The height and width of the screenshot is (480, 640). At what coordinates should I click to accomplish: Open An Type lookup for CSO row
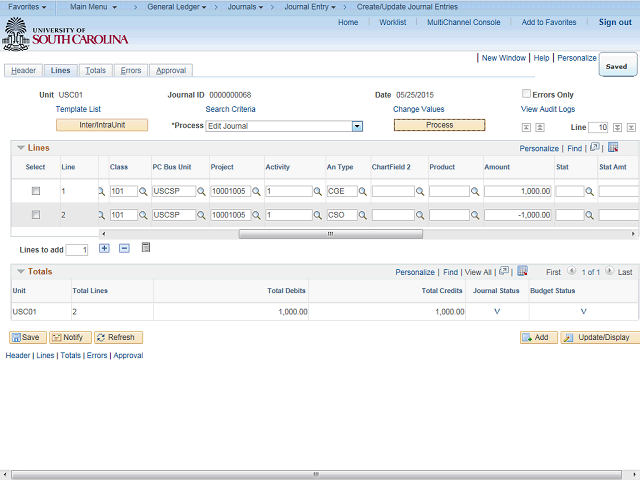(362, 215)
